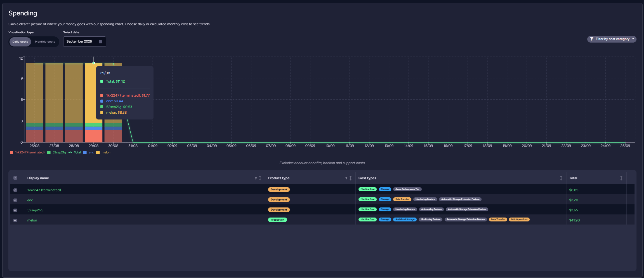Screen dimensions: 644x278
Task: Open the September 2026 date field
Action: [x=84, y=41]
